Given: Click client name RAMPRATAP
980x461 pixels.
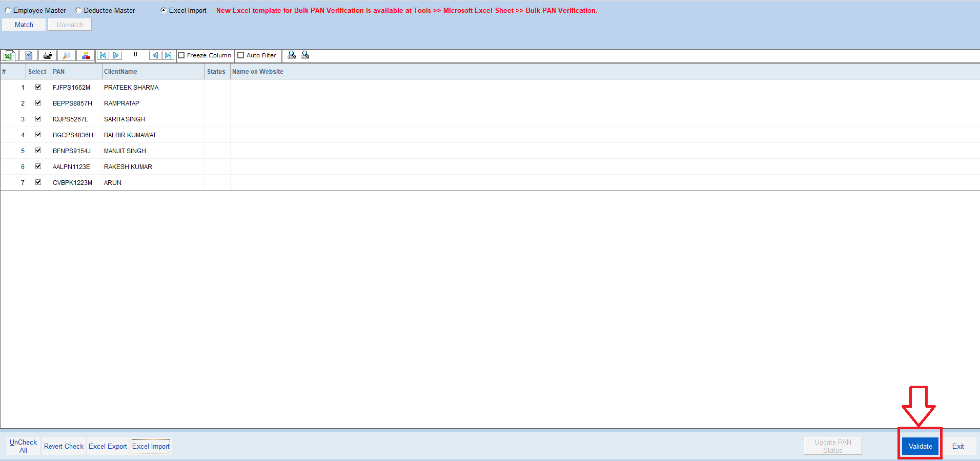Looking at the screenshot, I should (121, 103).
